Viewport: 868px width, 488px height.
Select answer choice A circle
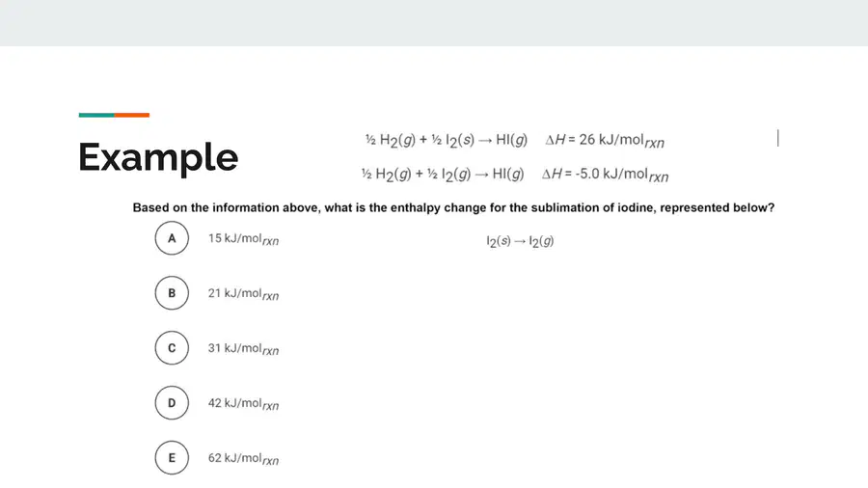tap(172, 238)
